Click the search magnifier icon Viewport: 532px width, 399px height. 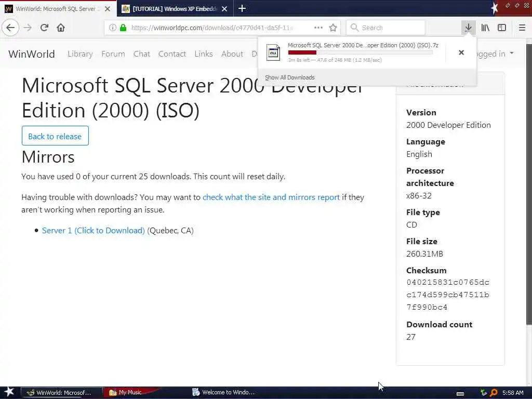click(x=354, y=28)
